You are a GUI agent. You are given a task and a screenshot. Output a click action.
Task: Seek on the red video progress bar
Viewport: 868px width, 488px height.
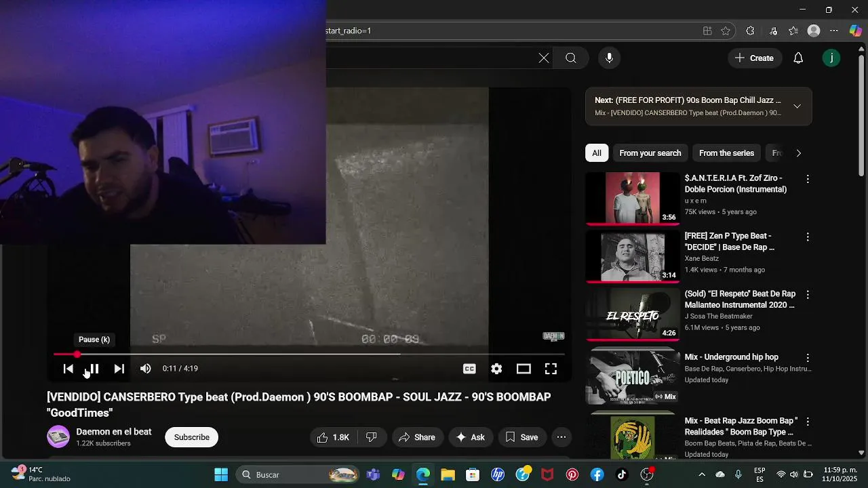coord(309,354)
